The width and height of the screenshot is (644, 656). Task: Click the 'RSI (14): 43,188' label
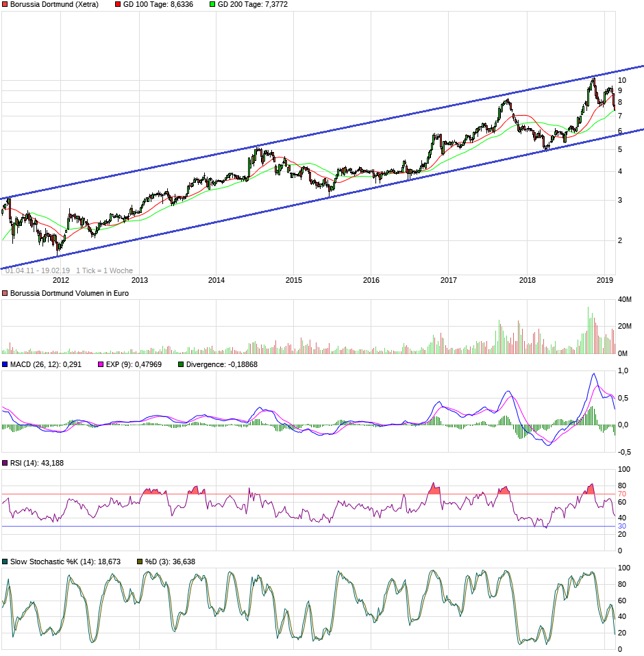37,463
